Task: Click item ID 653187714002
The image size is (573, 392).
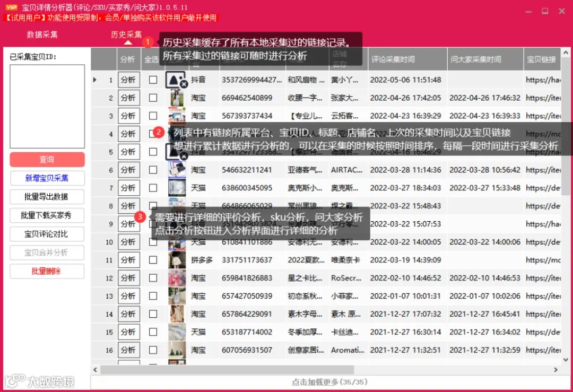Action: pos(247,332)
